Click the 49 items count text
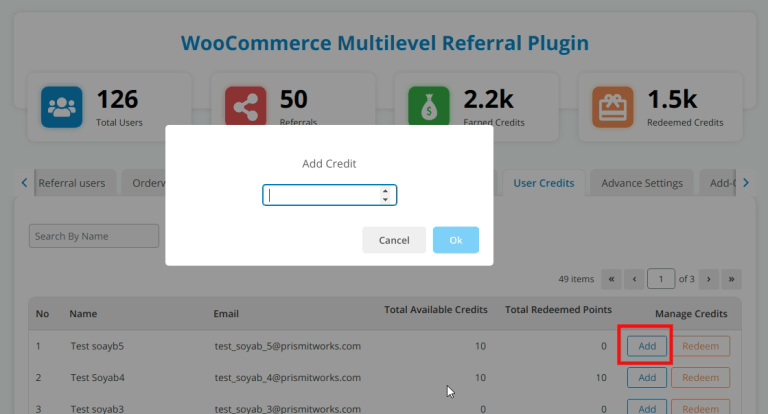 point(576,279)
